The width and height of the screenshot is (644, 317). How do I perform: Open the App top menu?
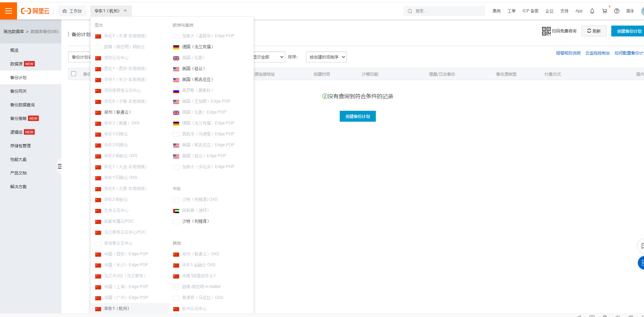point(579,11)
